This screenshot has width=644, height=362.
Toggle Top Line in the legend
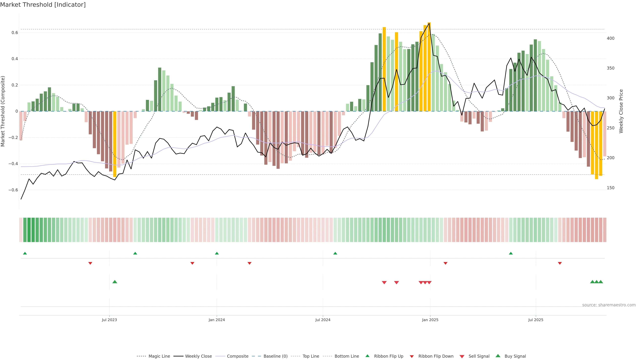pyautogui.click(x=311, y=356)
